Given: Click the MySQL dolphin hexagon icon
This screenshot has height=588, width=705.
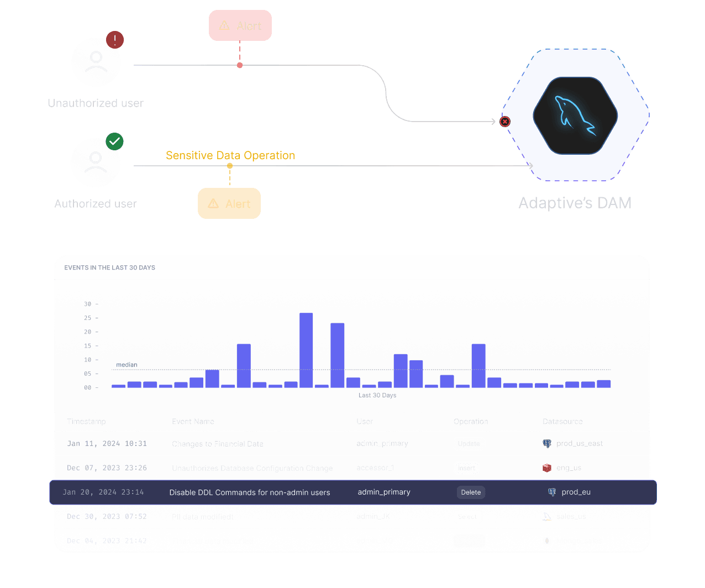Looking at the screenshot, I should [575, 116].
